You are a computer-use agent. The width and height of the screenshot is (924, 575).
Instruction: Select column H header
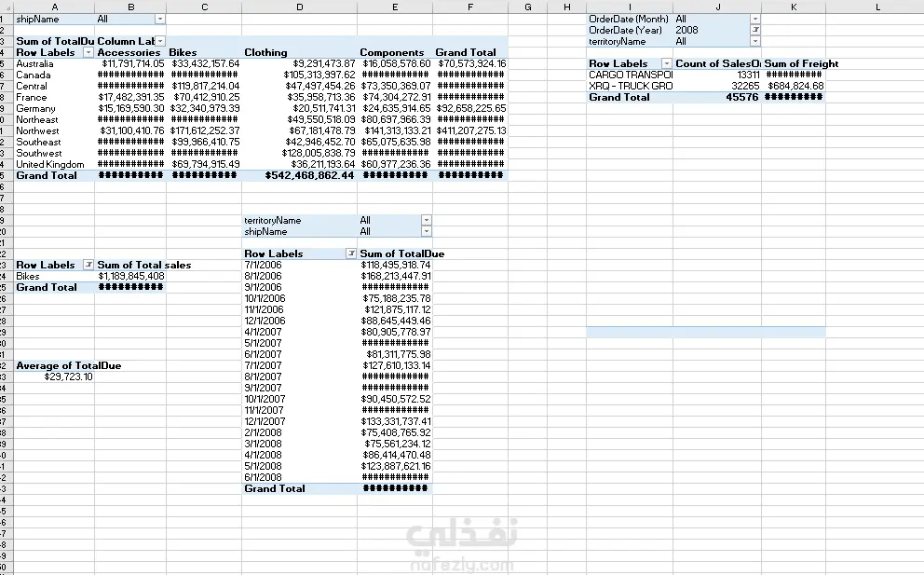(x=567, y=7)
